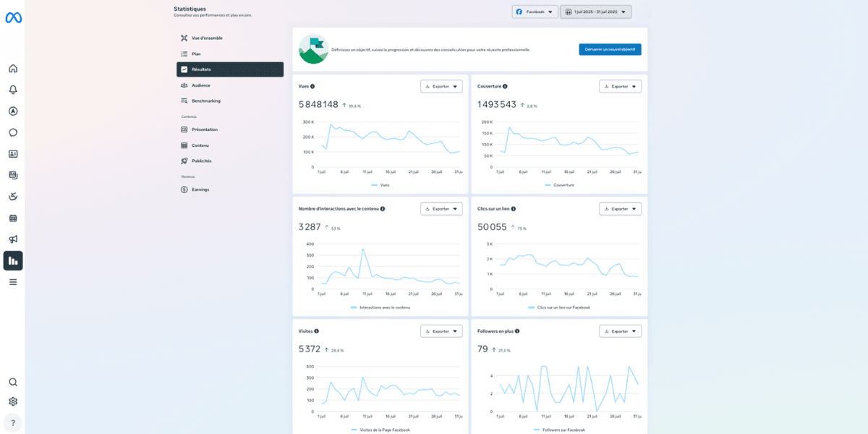This screenshot has height=434, width=868.
Task: Select Audience in the statistics menu
Action: click(x=200, y=85)
